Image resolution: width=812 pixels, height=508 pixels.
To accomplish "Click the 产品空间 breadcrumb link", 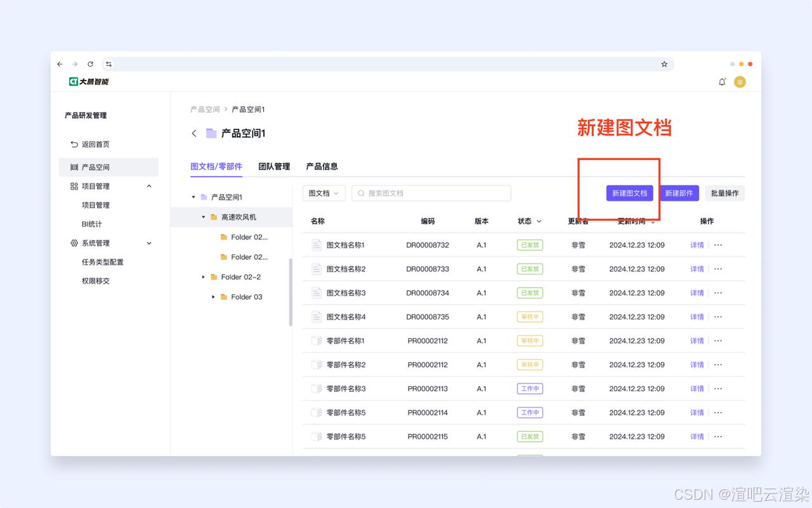I will pyautogui.click(x=205, y=109).
